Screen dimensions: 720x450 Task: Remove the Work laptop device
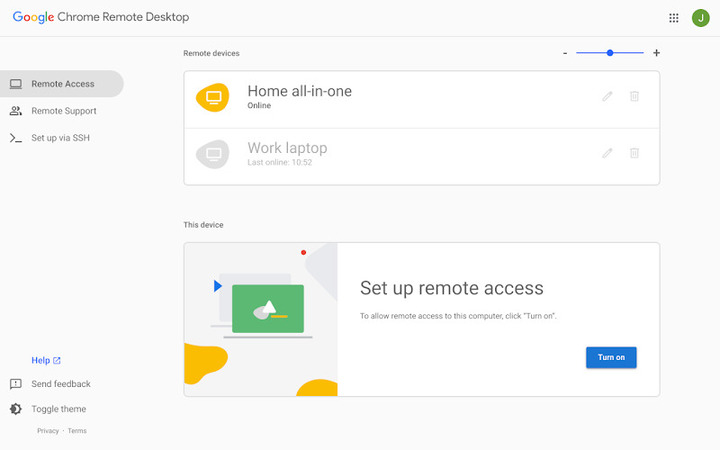(x=634, y=153)
